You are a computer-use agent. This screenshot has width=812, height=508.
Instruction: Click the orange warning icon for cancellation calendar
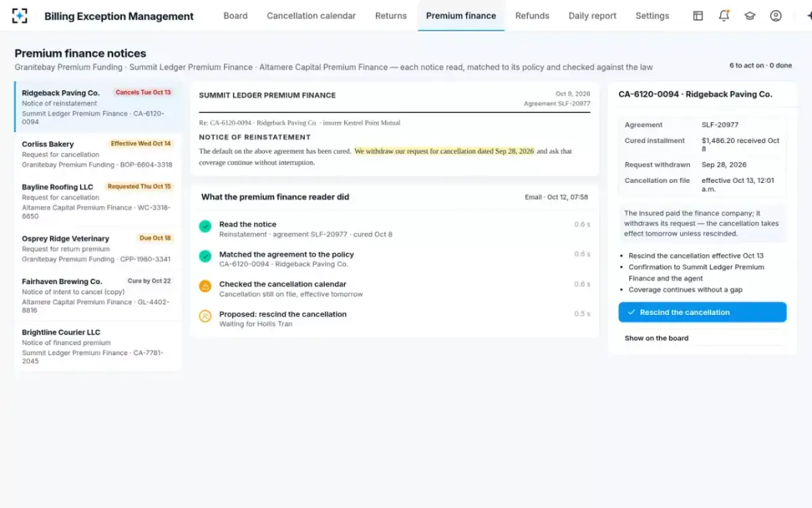coord(205,286)
